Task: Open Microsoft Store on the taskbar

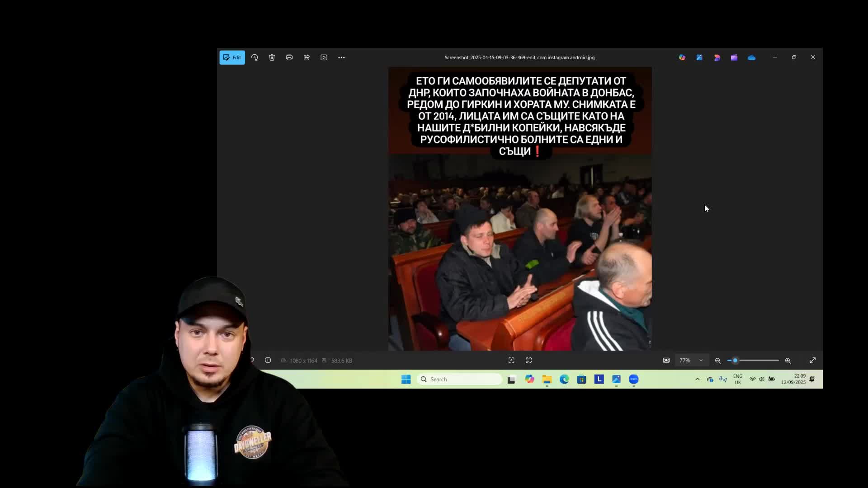Action: pos(581,379)
